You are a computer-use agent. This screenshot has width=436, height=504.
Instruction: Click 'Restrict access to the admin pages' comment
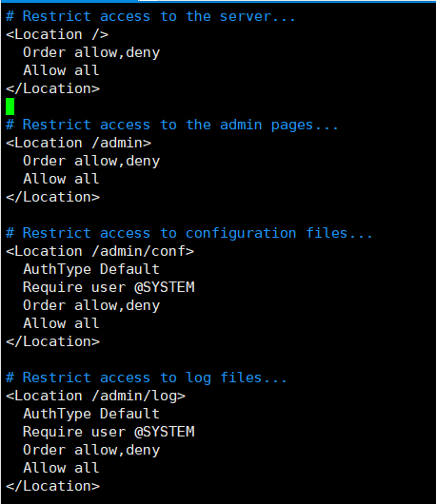[x=171, y=125]
